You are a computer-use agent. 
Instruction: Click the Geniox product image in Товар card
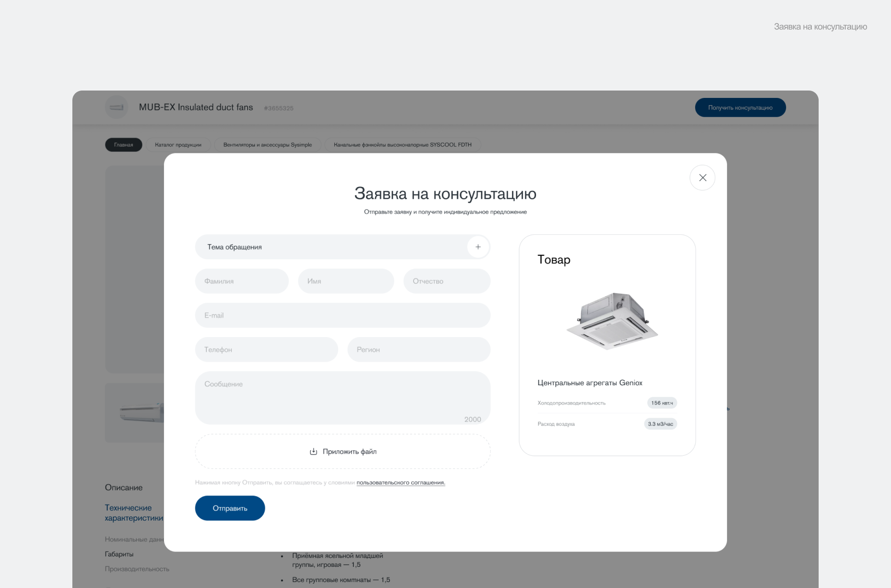[612, 321]
